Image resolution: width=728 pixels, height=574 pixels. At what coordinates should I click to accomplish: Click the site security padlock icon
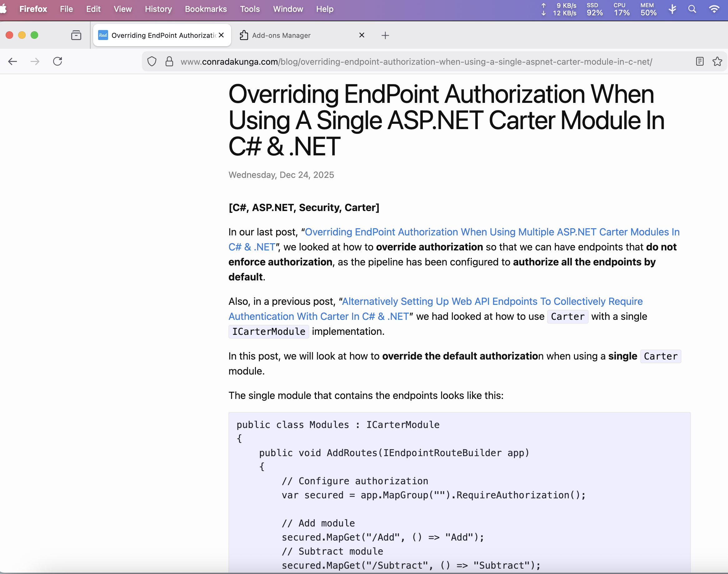pyautogui.click(x=169, y=62)
